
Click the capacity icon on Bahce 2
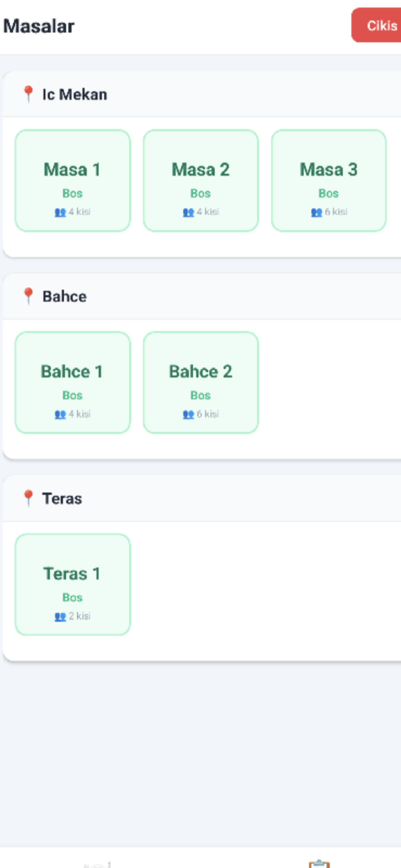[x=188, y=414]
